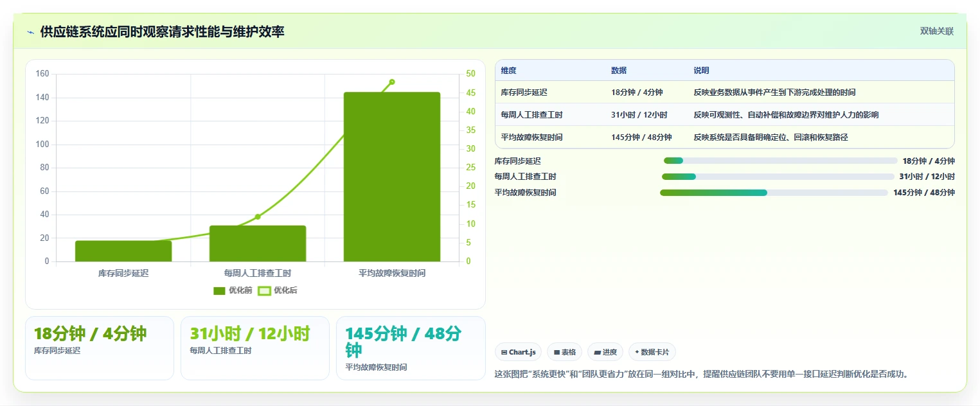This screenshot has width=980, height=406.
Task: Select the 数据卡片 tag button
Action: [x=652, y=352]
